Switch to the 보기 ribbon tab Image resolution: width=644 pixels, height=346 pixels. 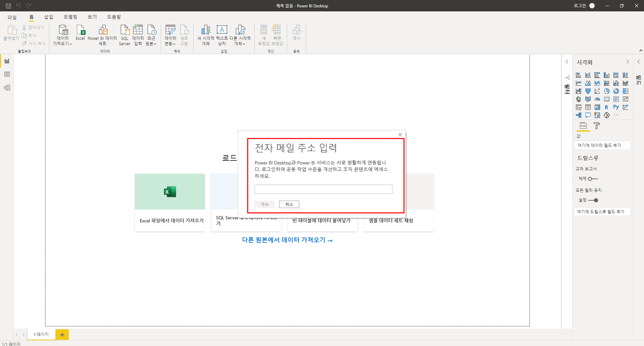coord(92,17)
